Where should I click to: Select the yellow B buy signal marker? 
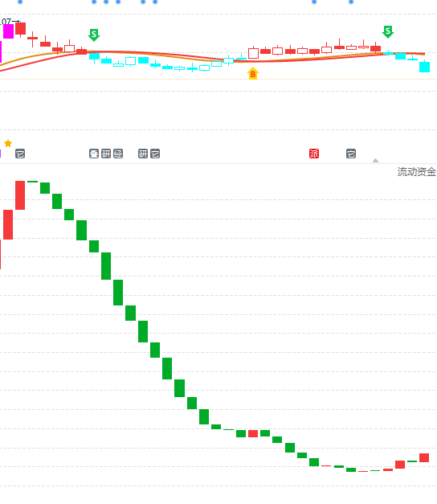point(253,74)
